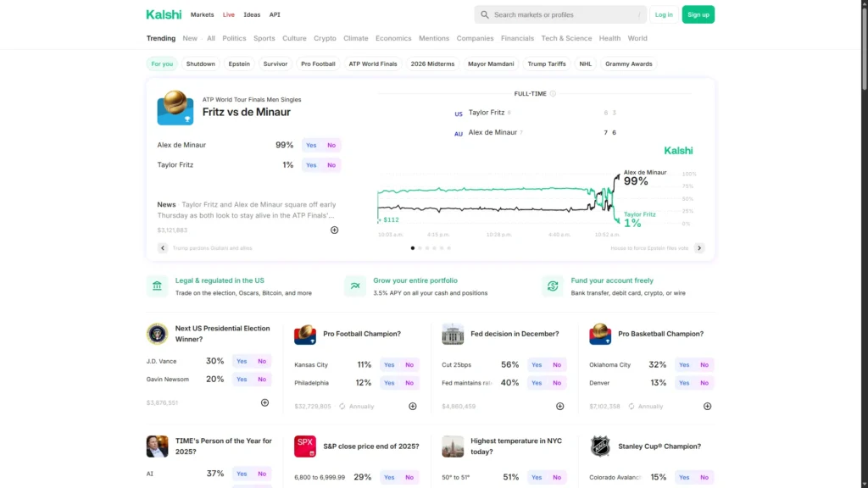Screen dimensions: 868x488
Task: Click plus icon on Pro Basketball Champion card
Action: [x=707, y=406]
